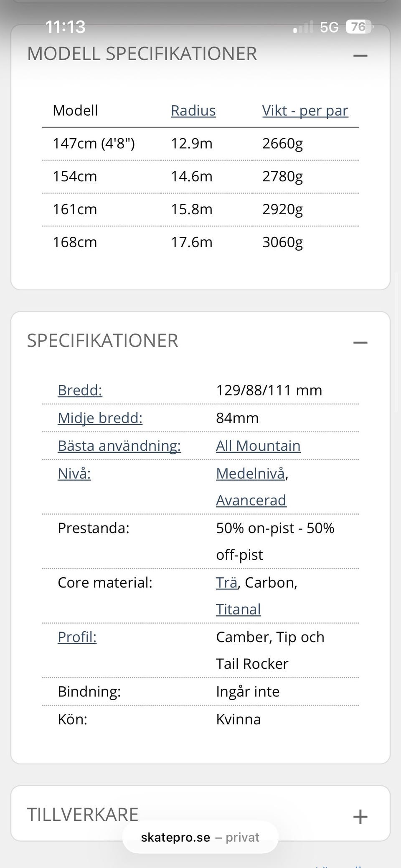Open the Radius column header link
Image resolution: width=401 pixels, height=868 pixels.
click(193, 111)
